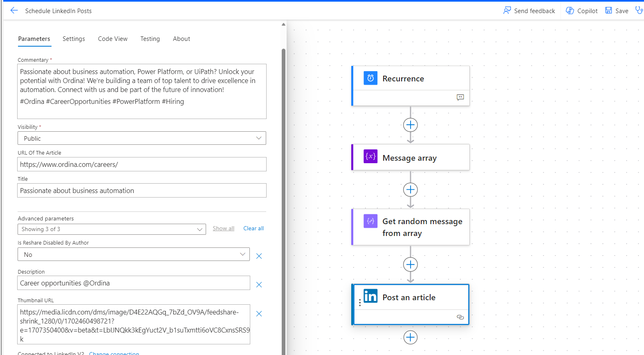644x355 pixels.
Task: Click the Title input field
Action: [142, 191]
